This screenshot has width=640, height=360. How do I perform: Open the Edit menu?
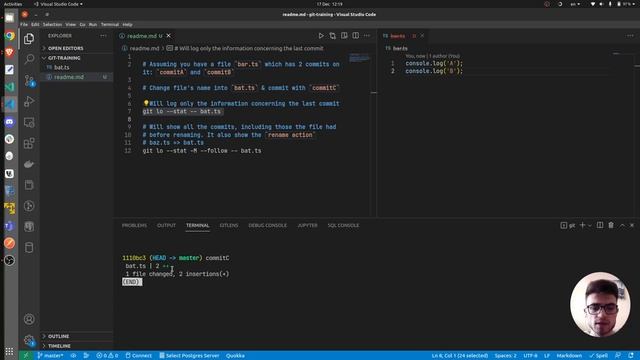point(35,24)
